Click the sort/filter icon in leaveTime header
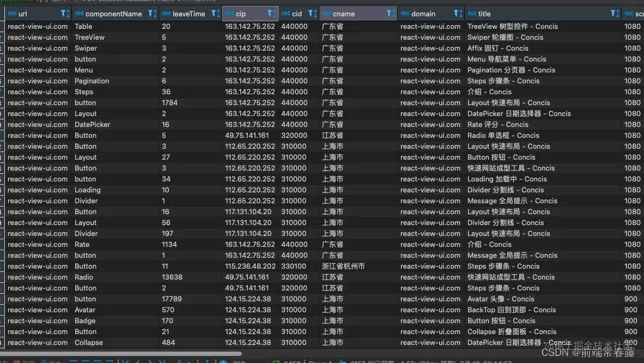This screenshot has width=644, height=363. pyautogui.click(x=216, y=14)
